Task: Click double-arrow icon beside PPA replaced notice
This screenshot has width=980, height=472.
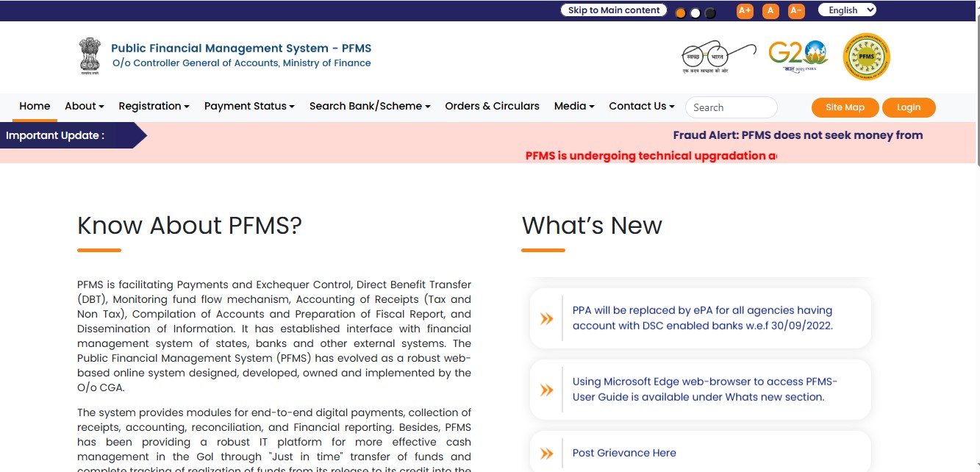Action: pos(546,318)
